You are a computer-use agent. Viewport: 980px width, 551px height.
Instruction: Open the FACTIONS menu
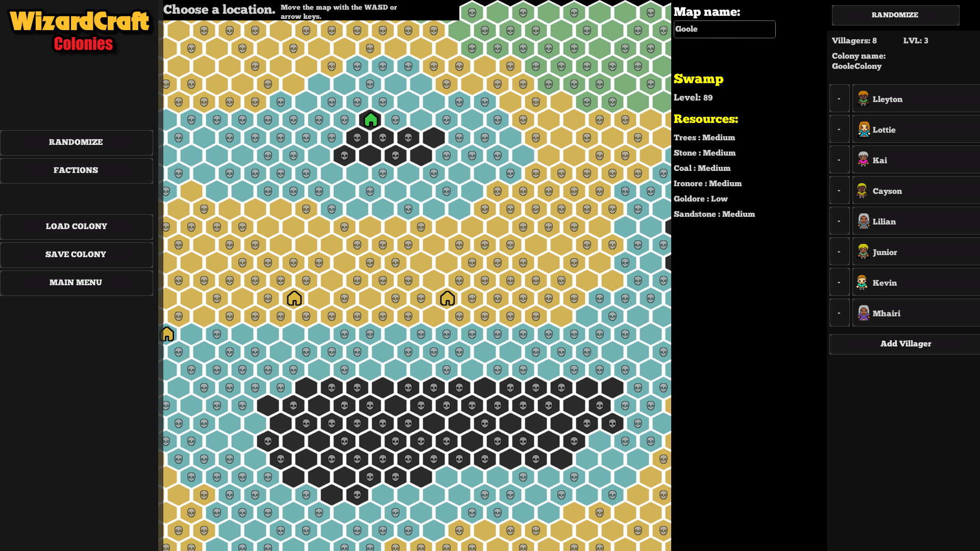pos(76,170)
